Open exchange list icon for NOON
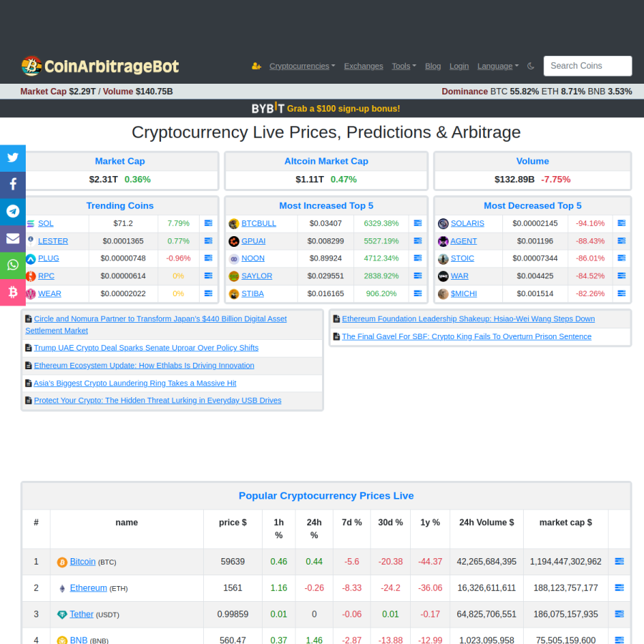The width and height of the screenshot is (644, 644). pos(418,258)
